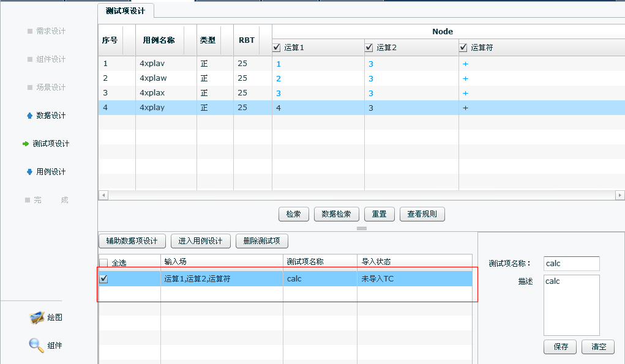The height and width of the screenshot is (364, 625).
Task: Click the 测试项名称 input field
Action: point(571,264)
